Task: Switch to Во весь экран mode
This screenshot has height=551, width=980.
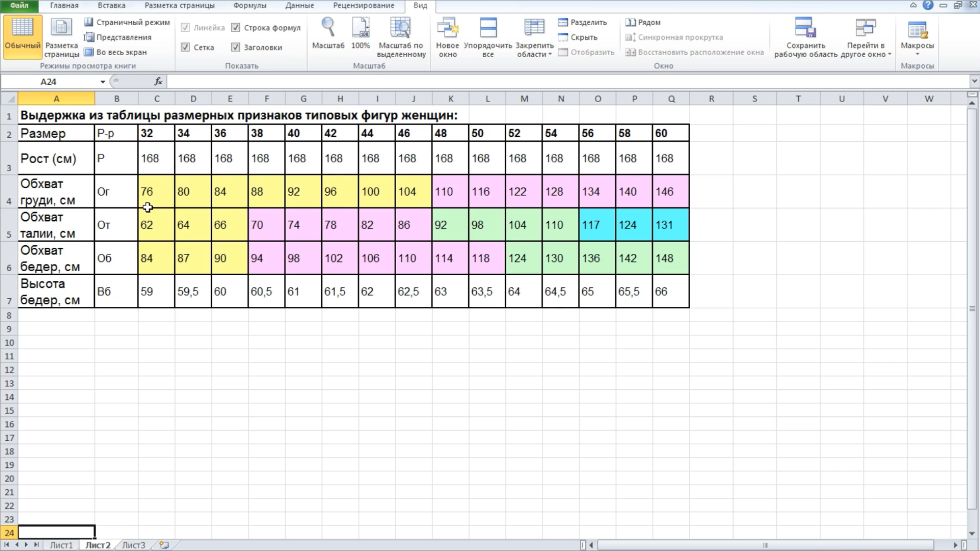Action: click(x=115, y=52)
